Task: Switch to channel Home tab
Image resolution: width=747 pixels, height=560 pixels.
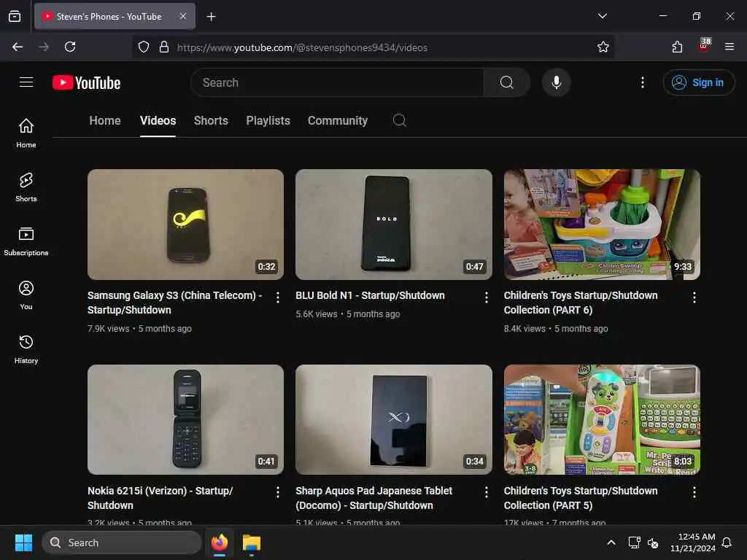Action: coord(105,120)
